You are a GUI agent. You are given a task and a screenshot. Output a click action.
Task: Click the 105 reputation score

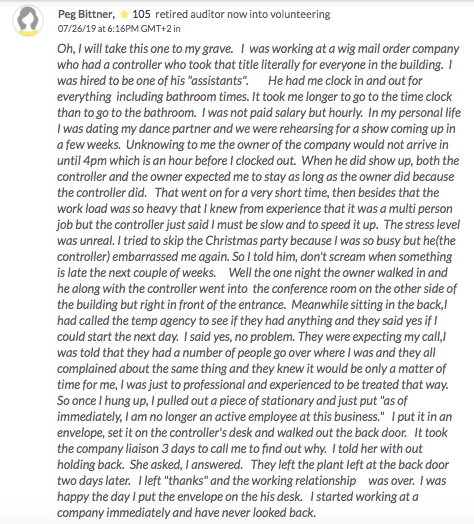[141, 14]
